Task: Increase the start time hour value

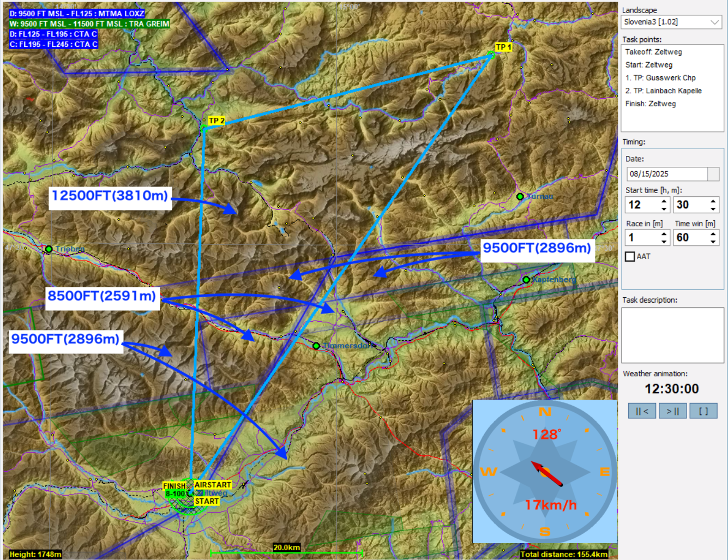Action: pos(664,201)
